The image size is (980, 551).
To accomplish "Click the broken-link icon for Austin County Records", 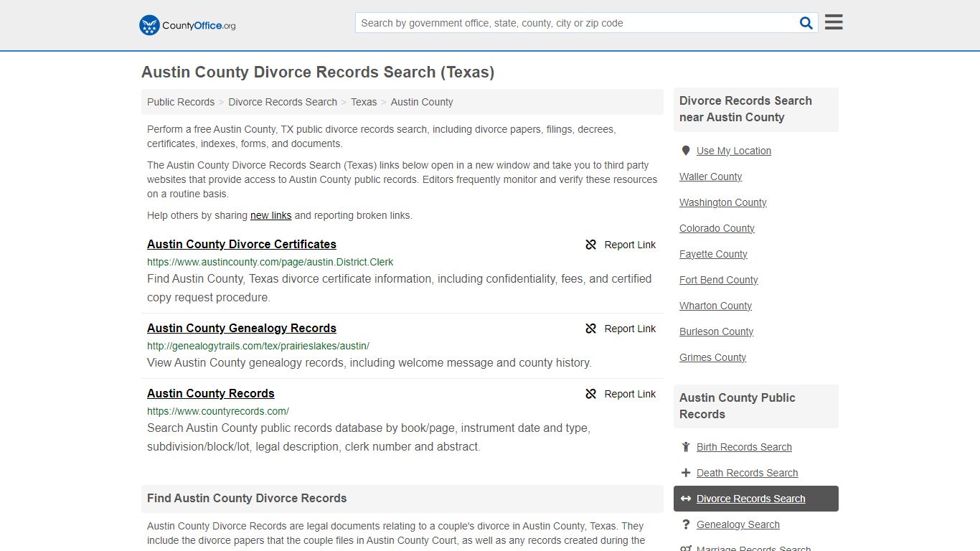I will pyautogui.click(x=591, y=394).
